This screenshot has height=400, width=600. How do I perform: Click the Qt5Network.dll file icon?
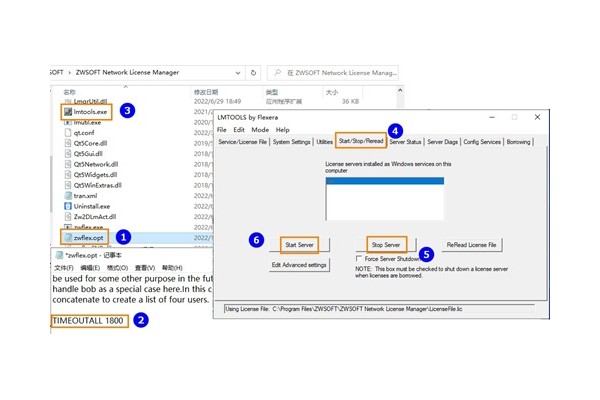[68, 164]
